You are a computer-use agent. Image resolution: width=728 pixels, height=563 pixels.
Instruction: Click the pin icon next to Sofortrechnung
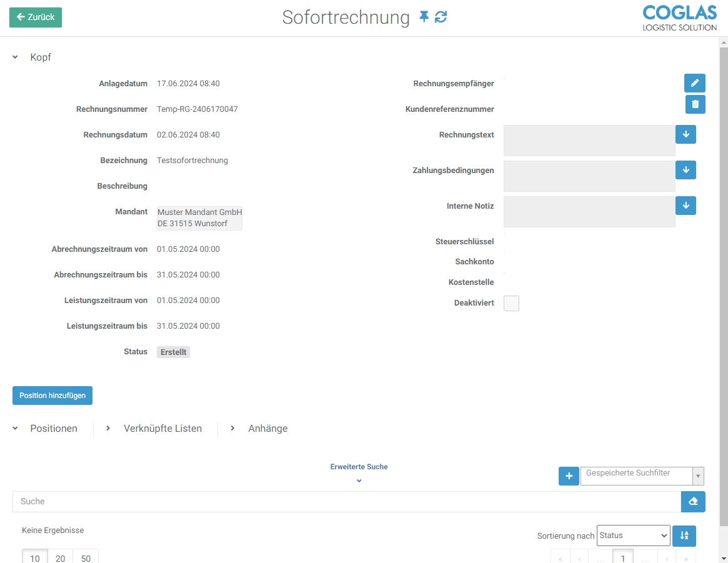(424, 17)
